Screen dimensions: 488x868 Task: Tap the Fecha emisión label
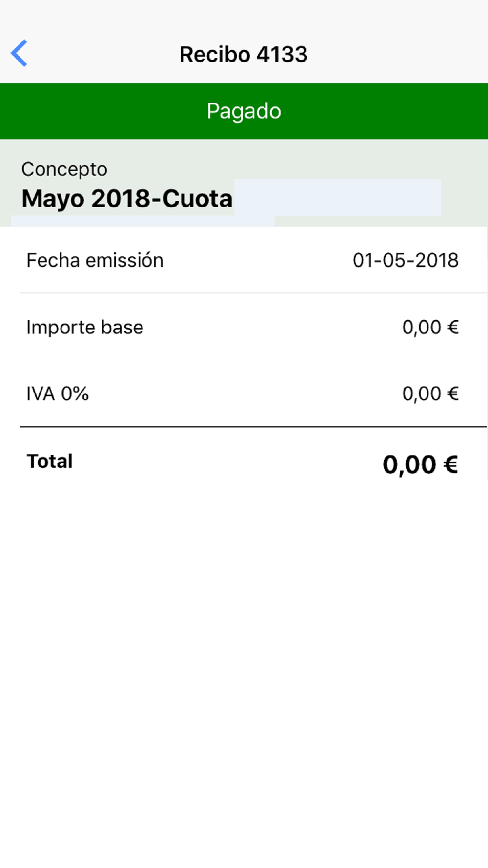point(95,260)
